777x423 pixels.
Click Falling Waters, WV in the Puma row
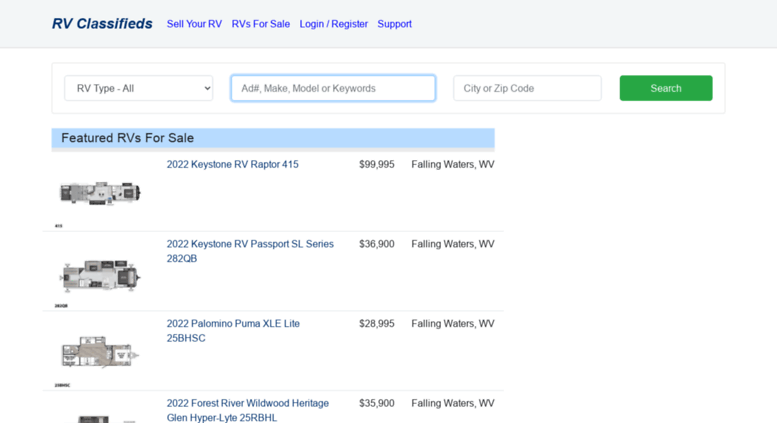[453, 323]
